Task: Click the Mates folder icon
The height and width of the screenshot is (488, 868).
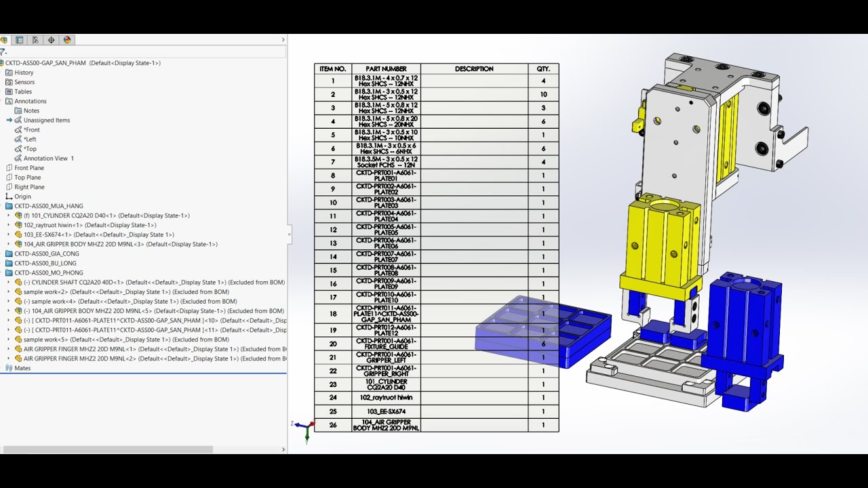Action: pyautogui.click(x=9, y=368)
